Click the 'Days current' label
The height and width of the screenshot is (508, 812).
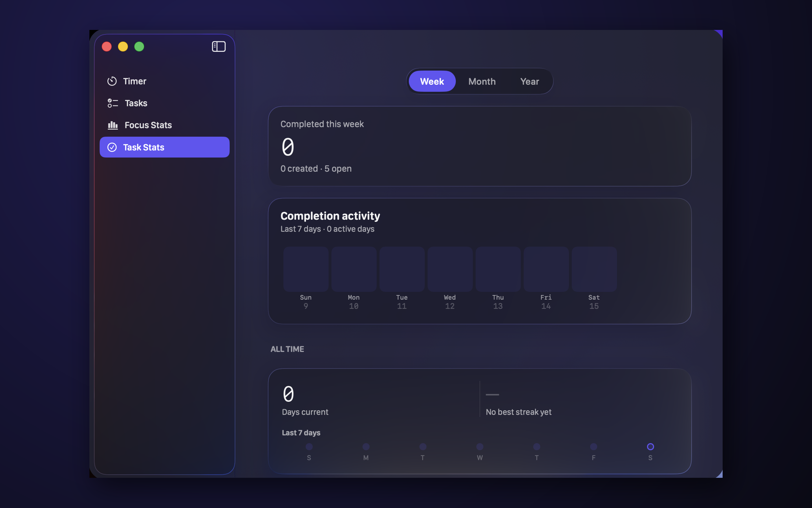click(x=305, y=412)
